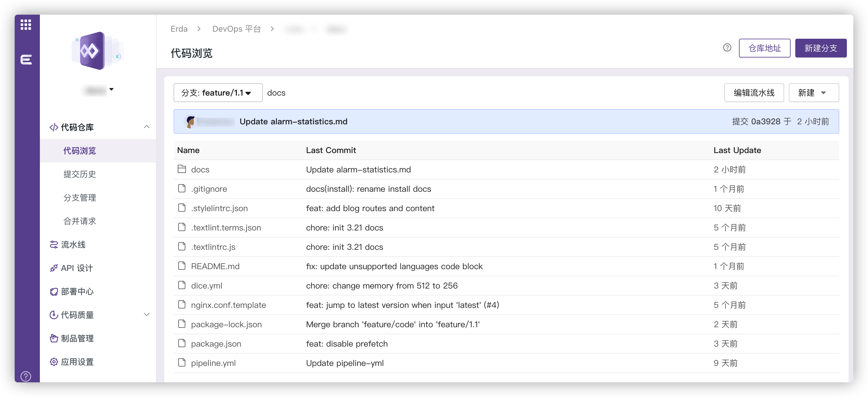Viewport: 868px width, 397px height.
Task: Switch to 提交历史 commit history tab
Action: click(79, 174)
